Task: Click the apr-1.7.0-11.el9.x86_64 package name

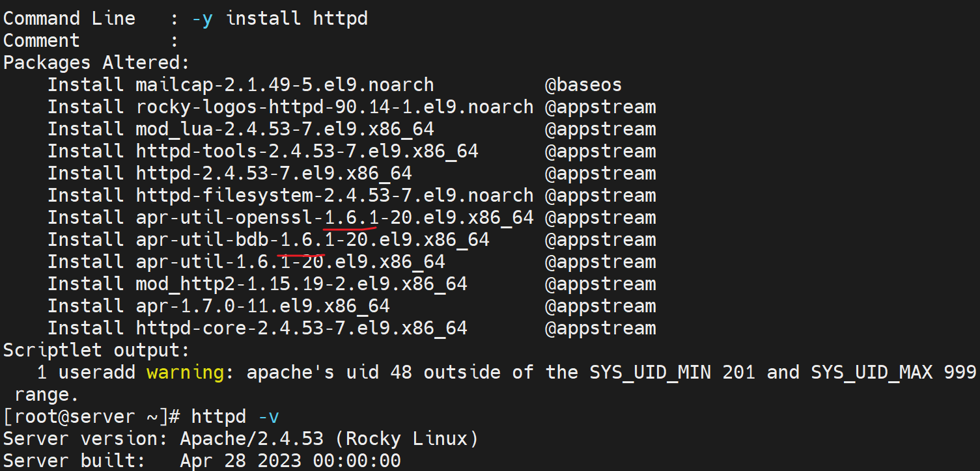Action: pyautogui.click(x=262, y=306)
